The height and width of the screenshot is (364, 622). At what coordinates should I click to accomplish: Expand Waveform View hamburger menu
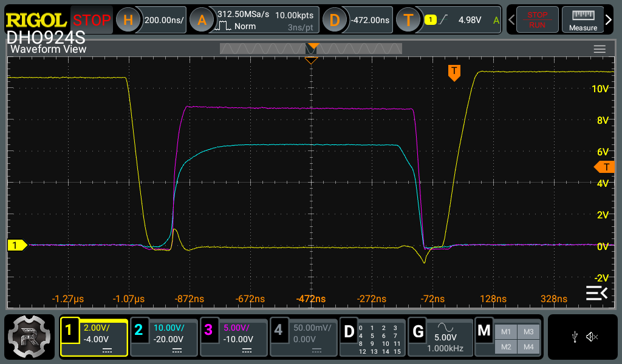click(600, 49)
